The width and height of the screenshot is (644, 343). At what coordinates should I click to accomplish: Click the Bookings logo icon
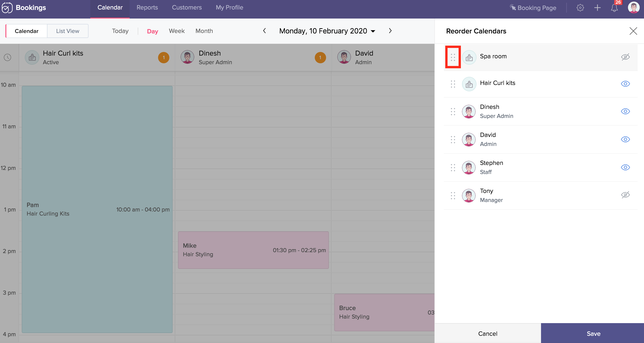[x=7, y=8]
